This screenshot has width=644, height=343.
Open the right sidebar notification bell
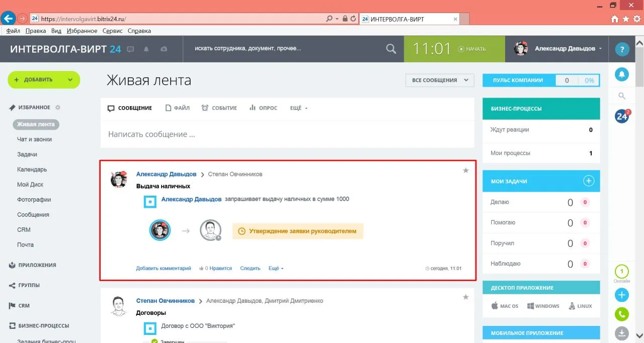622,75
